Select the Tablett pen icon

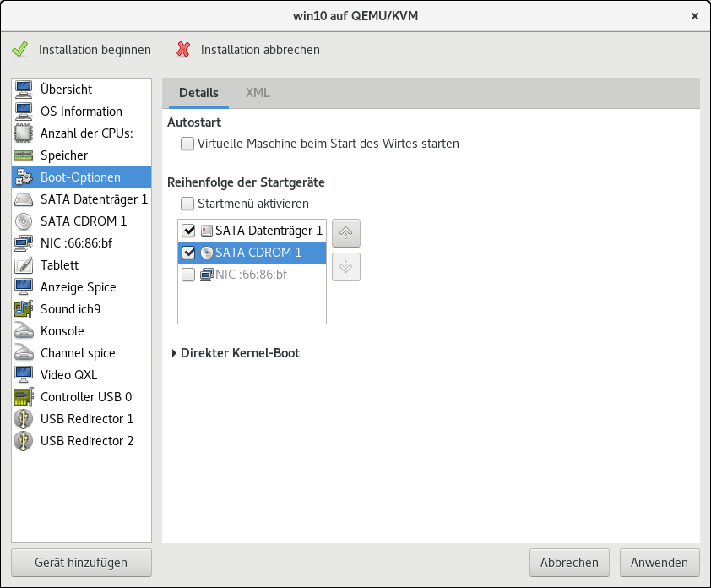coord(24,265)
